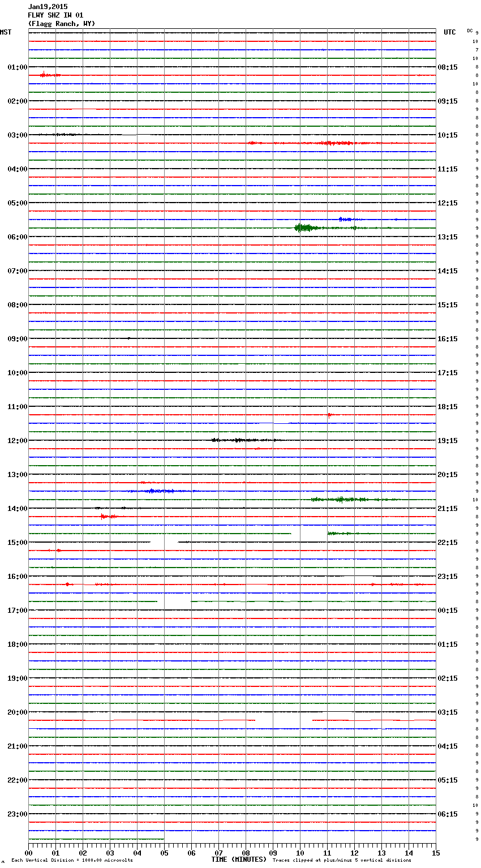The image size is (481, 868).
Task: Click the 15:15 UTC time label
Action: click(448, 305)
